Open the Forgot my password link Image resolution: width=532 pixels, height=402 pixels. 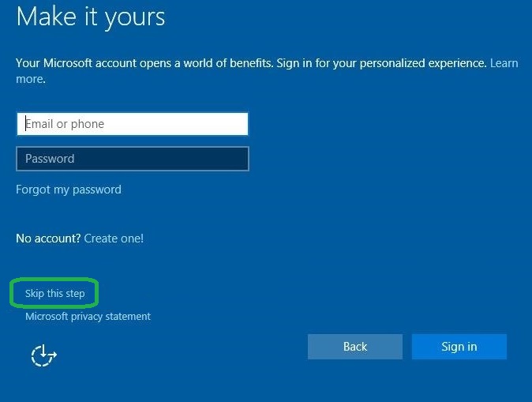69,190
